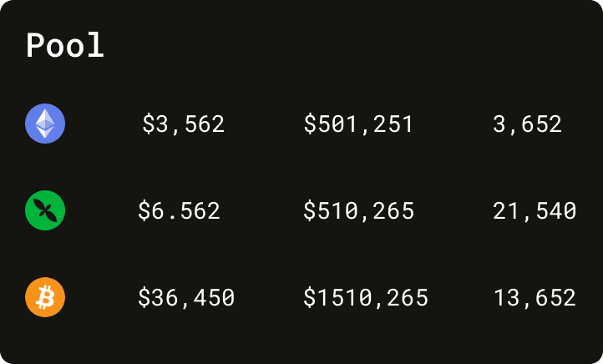Select the Pool heading
Image resolution: width=603 pixels, height=364 pixels.
point(65,45)
